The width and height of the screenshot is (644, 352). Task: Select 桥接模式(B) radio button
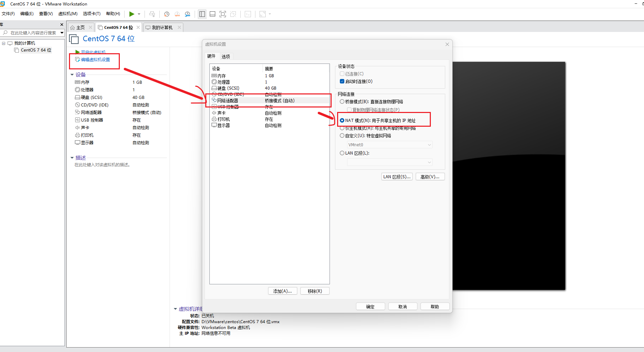click(x=342, y=102)
